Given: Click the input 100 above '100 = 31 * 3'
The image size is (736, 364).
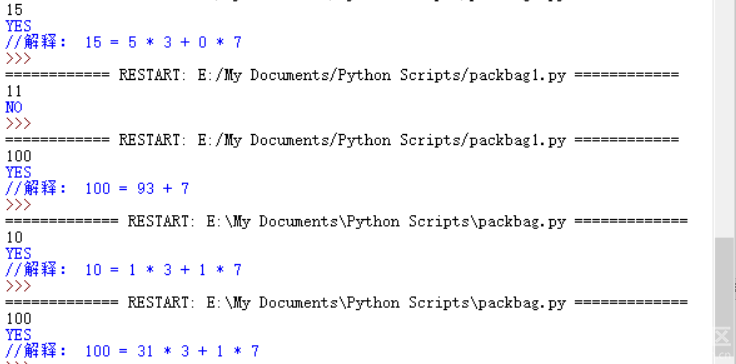Looking at the screenshot, I should click(x=18, y=319).
